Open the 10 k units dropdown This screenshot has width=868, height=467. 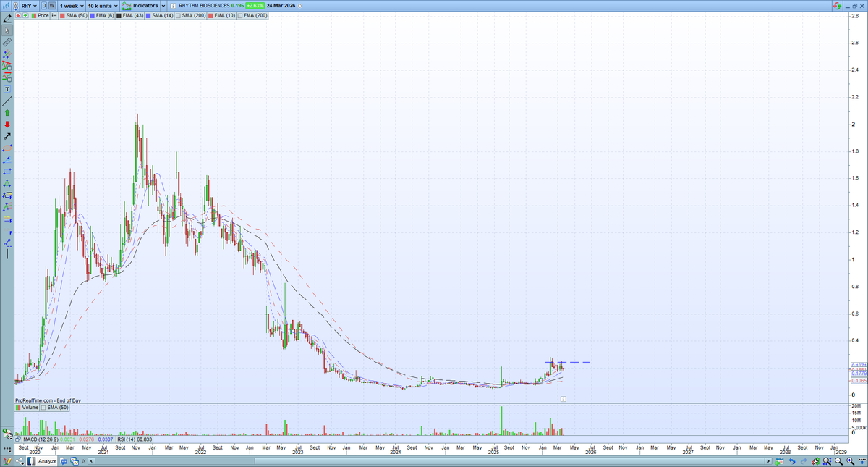pos(103,6)
